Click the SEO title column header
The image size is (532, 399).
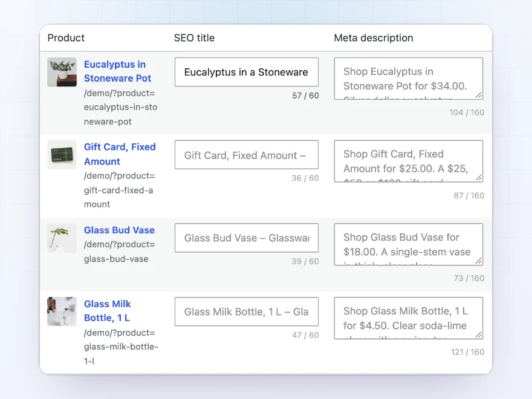[194, 37]
